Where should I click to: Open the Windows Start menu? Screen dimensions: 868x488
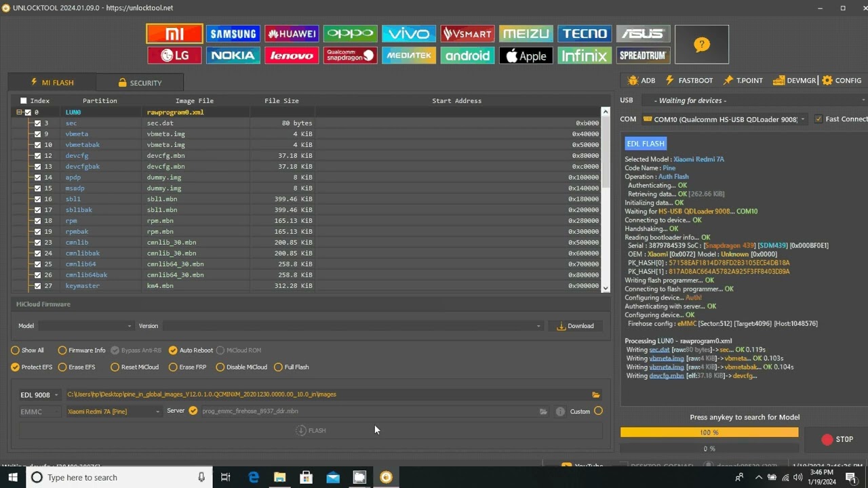coord(13,477)
